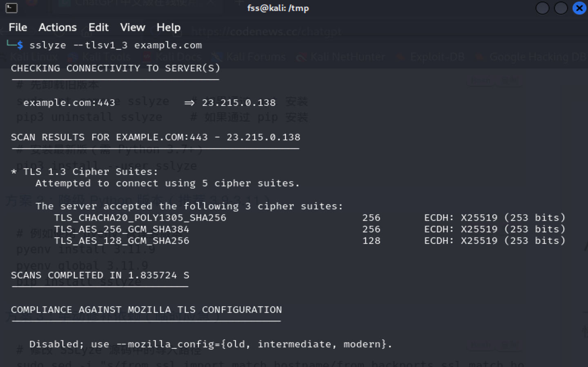Screen dimensions: 588x367
Task: Click the fss@kali: /tmp window title
Action: point(278,8)
